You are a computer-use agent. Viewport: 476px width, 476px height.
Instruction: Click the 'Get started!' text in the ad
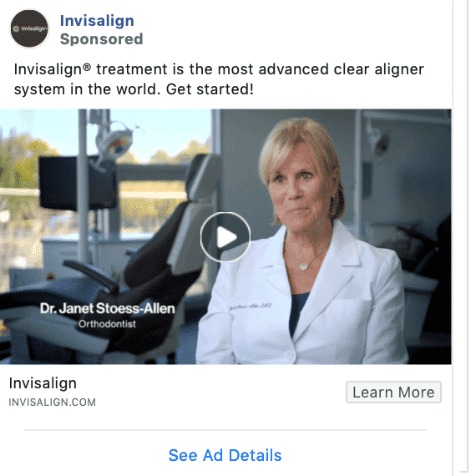[210, 89]
